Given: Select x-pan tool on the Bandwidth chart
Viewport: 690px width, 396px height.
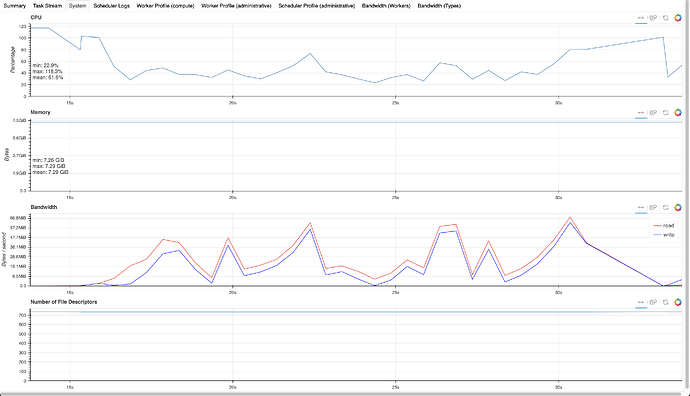Looking at the screenshot, I should tap(641, 208).
